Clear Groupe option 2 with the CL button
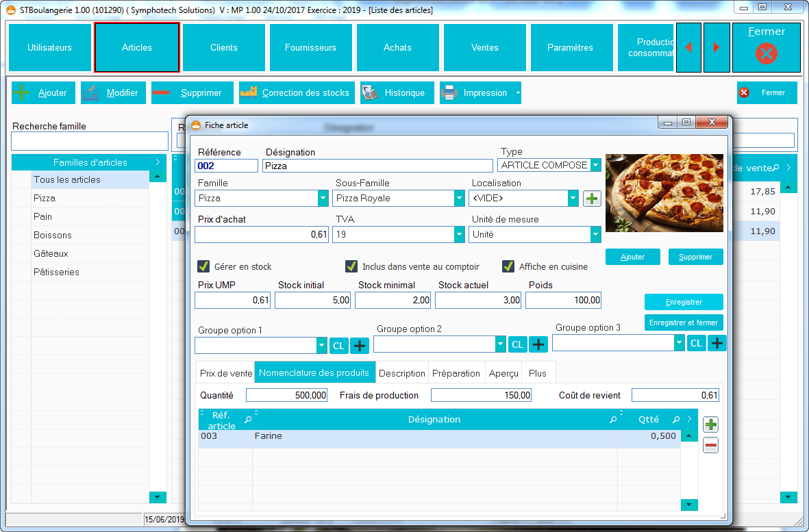809x532 pixels. coord(517,344)
